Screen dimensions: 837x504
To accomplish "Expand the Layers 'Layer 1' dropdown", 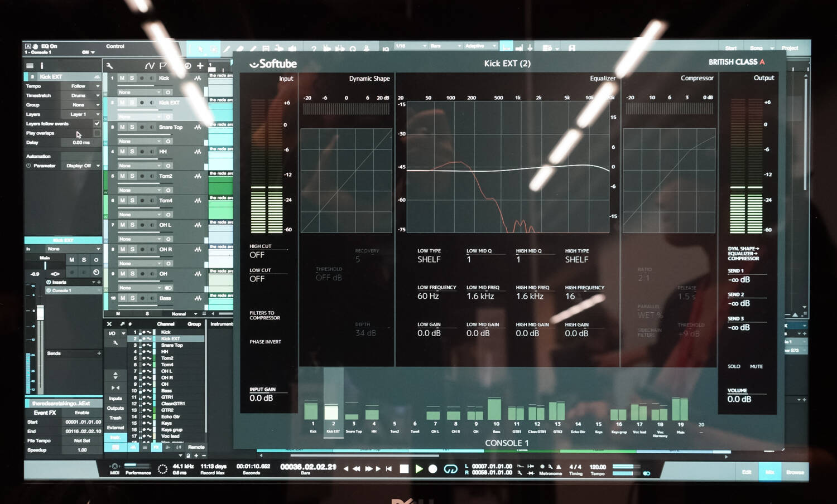I will click(85, 114).
